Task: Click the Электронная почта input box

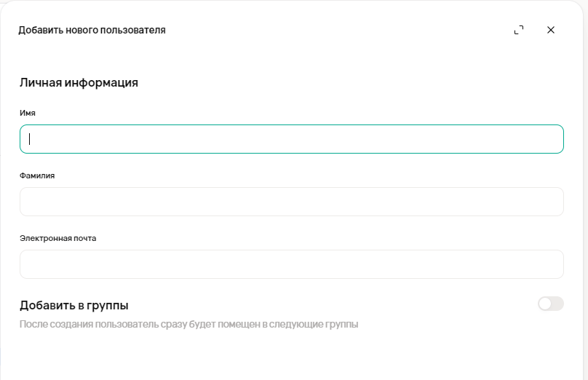Action: point(291,264)
